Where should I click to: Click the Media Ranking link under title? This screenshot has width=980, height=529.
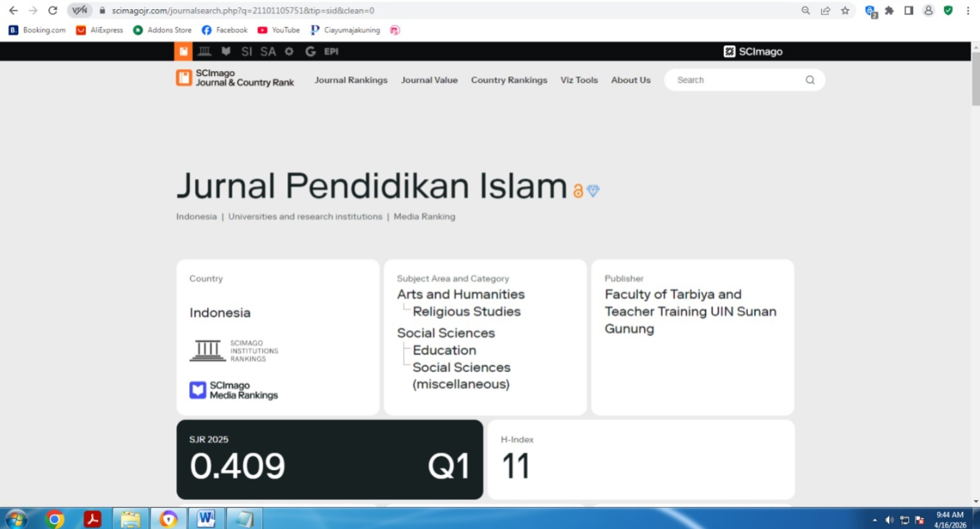tap(424, 217)
